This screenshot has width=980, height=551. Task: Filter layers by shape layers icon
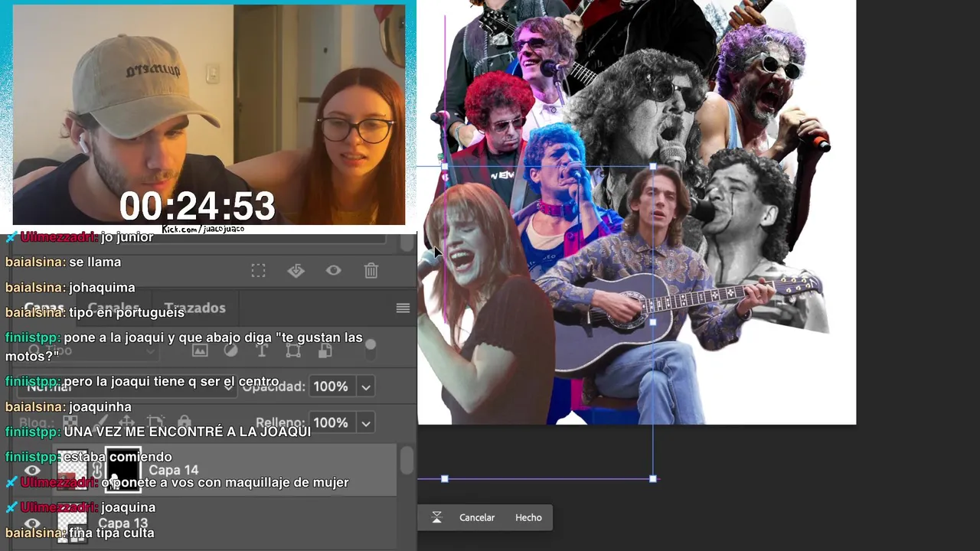point(293,350)
